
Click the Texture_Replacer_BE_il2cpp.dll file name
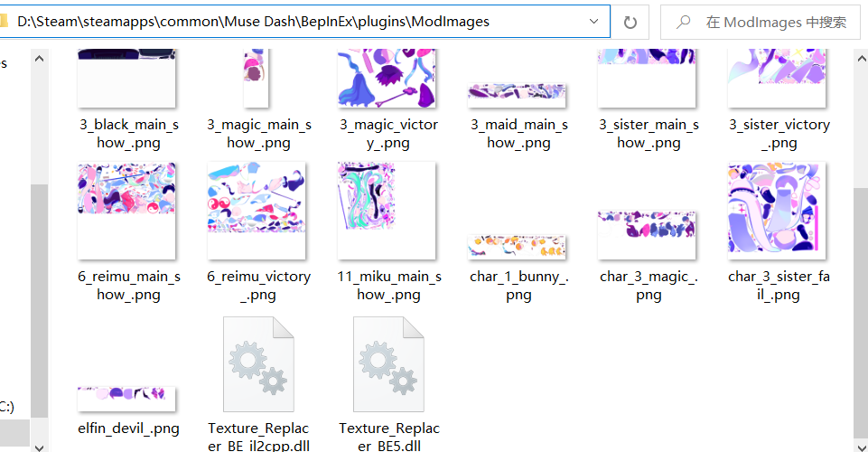259,436
